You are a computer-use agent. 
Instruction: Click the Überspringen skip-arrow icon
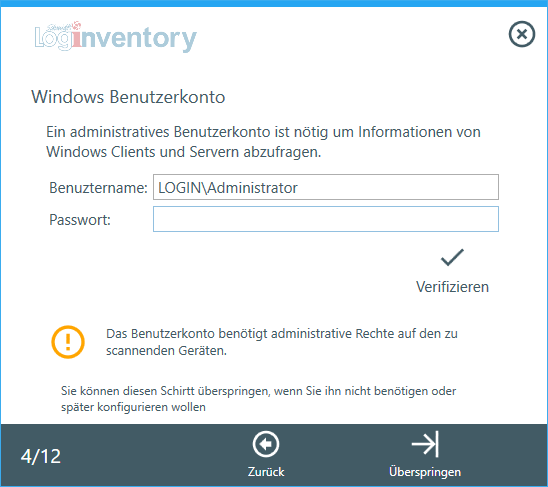click(425, 444)
